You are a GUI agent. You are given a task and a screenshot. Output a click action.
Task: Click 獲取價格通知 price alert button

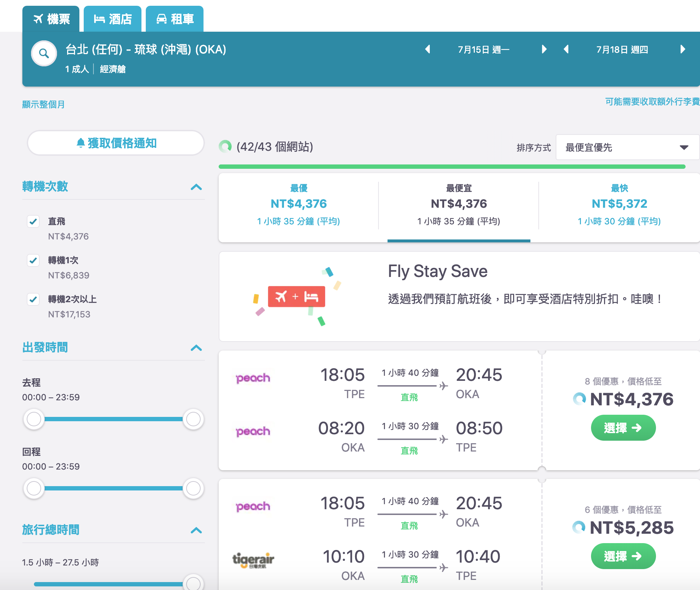click(116, 143)
